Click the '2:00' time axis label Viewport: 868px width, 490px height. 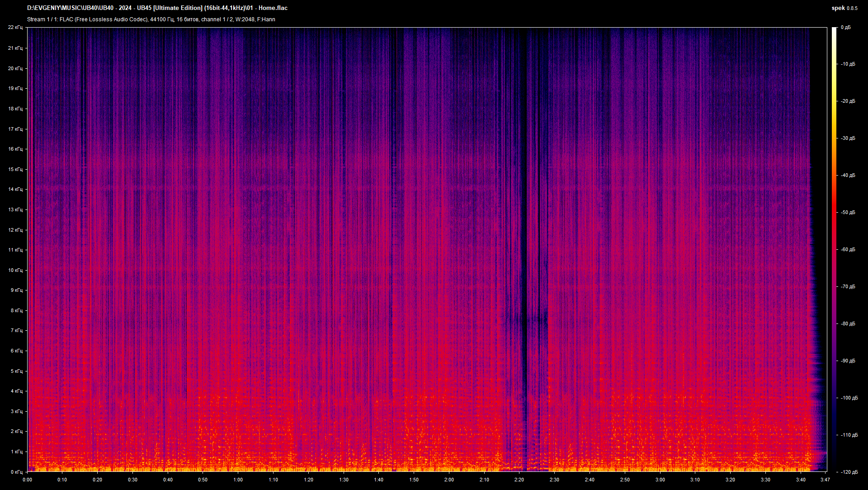(449, 480)
